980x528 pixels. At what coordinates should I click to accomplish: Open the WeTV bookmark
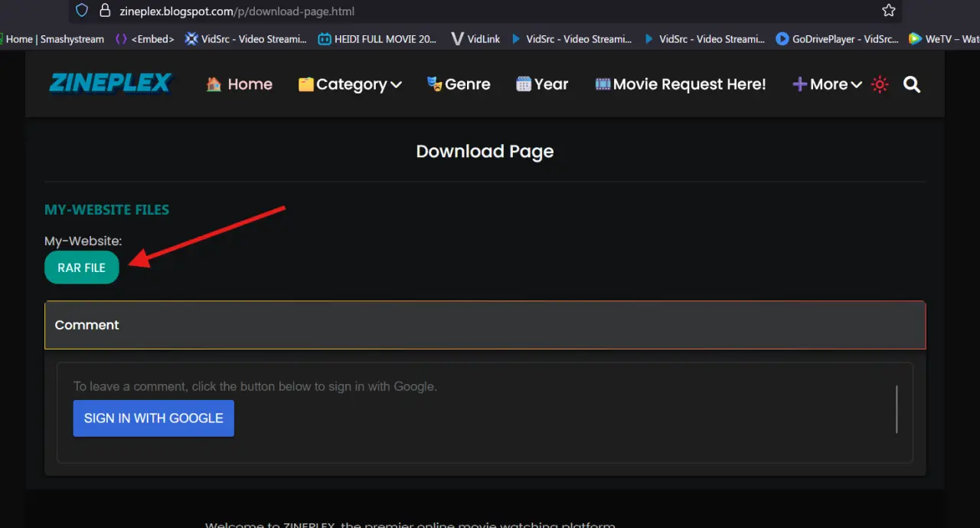(943, 38)
